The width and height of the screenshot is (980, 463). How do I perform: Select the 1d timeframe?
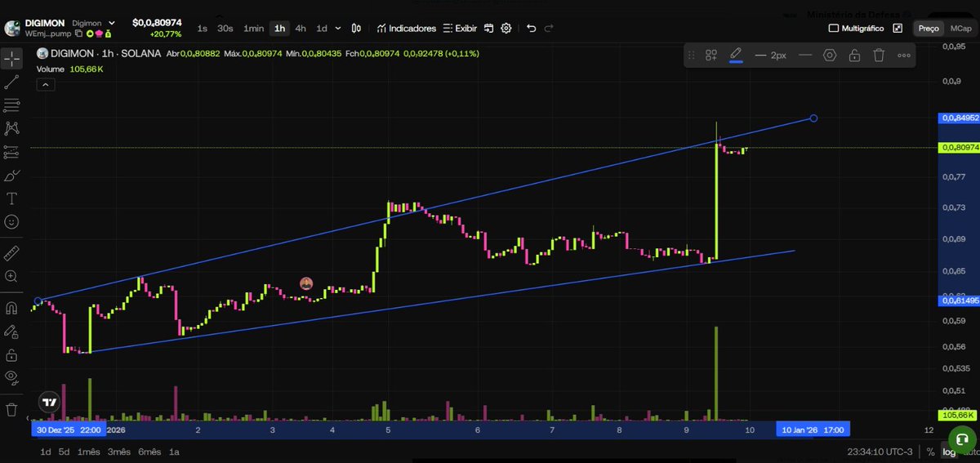coord(322,28)
